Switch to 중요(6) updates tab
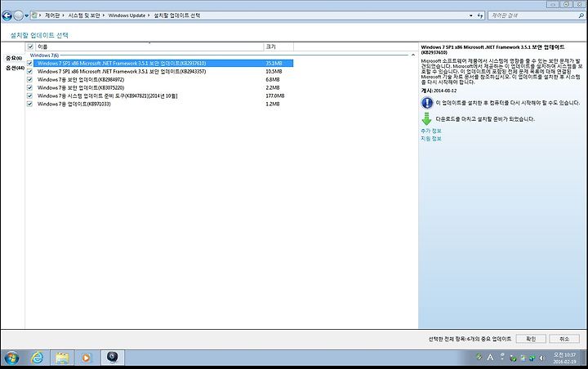 pyautogui.click(x=14, y=58)
